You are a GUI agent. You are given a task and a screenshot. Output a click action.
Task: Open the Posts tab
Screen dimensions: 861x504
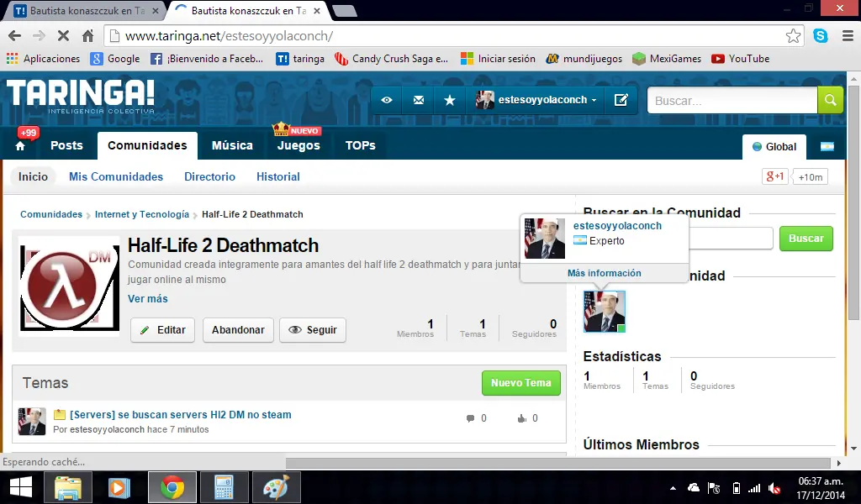click(66, 145)
